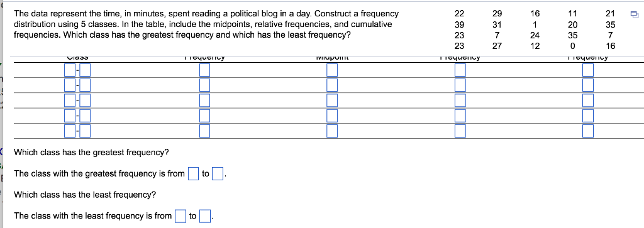Image resolution: width=644 pixels, height=228 pixels.
Task: Select the fifth row lower class limit box
Action: coord(70,131)
